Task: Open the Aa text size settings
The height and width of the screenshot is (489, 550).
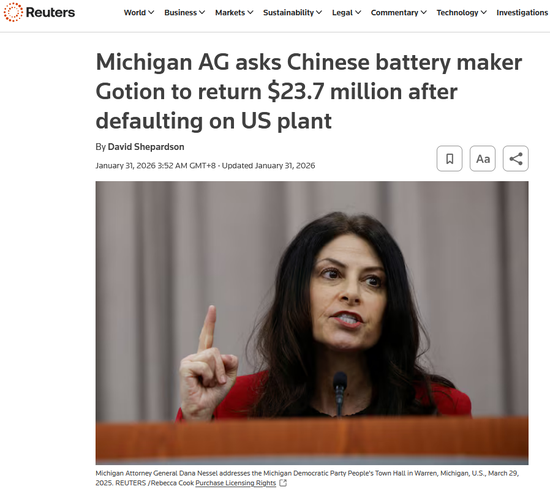Action: (483, 159)
